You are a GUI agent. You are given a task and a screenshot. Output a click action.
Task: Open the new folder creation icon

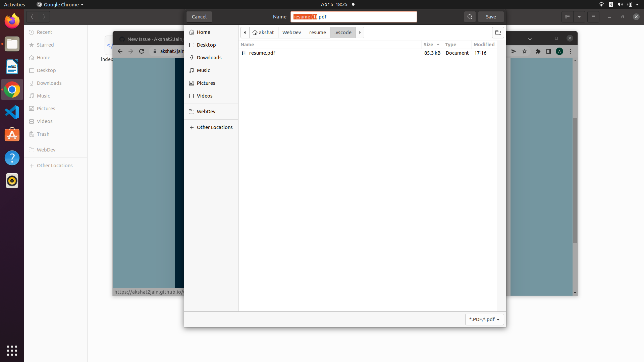[x=498, y=33]
